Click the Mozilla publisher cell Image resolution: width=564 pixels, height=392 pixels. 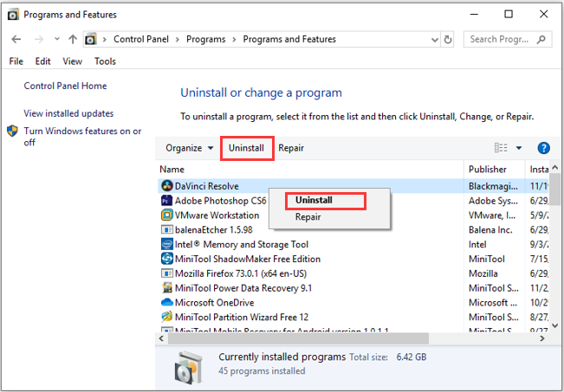coord(483,273)
